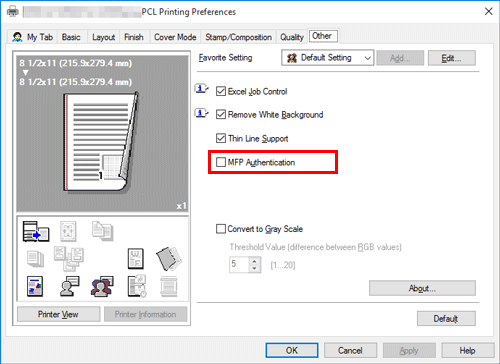Increase threshold value with up arrow
Screen dimensions: 500x364
click(254, 261)
